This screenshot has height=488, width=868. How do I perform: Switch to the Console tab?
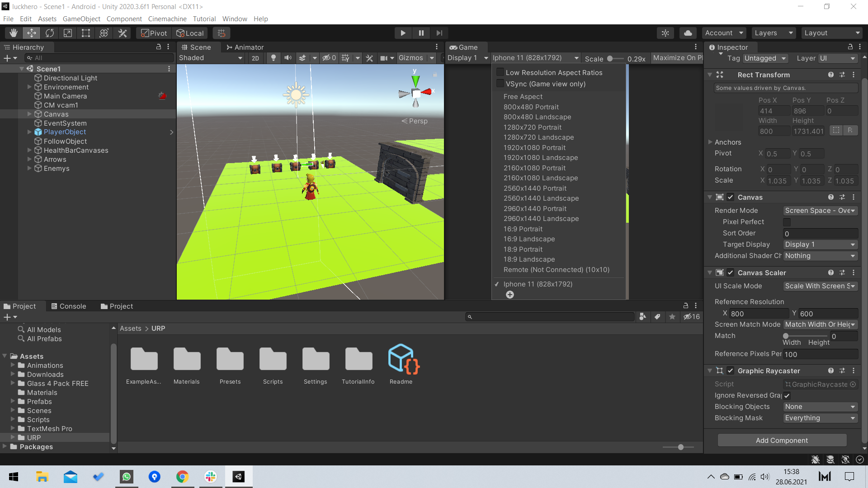(x=69, y=306)
